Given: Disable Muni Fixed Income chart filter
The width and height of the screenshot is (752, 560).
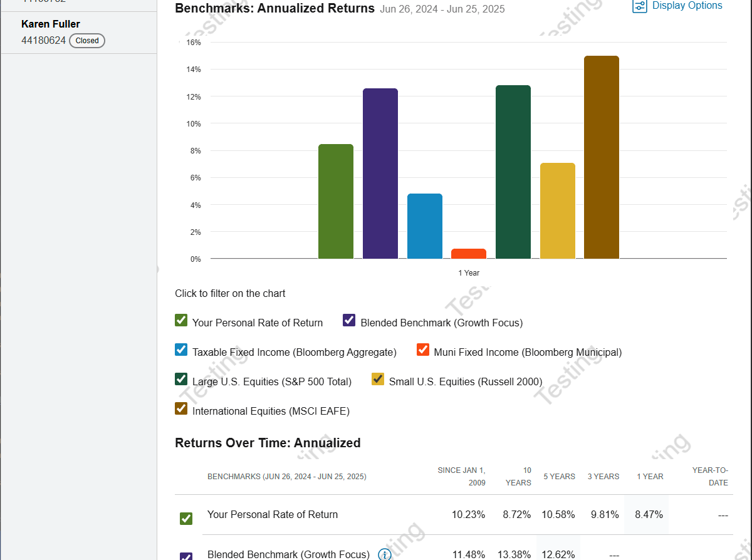Looking at the screenshot, I should pos(423,350).
